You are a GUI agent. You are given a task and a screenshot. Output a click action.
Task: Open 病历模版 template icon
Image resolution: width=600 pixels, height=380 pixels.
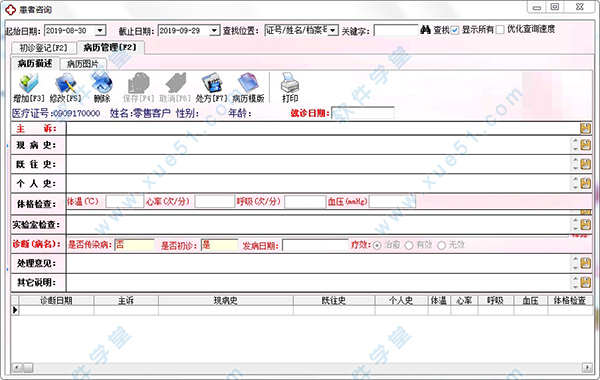click(x=248, y=83)
